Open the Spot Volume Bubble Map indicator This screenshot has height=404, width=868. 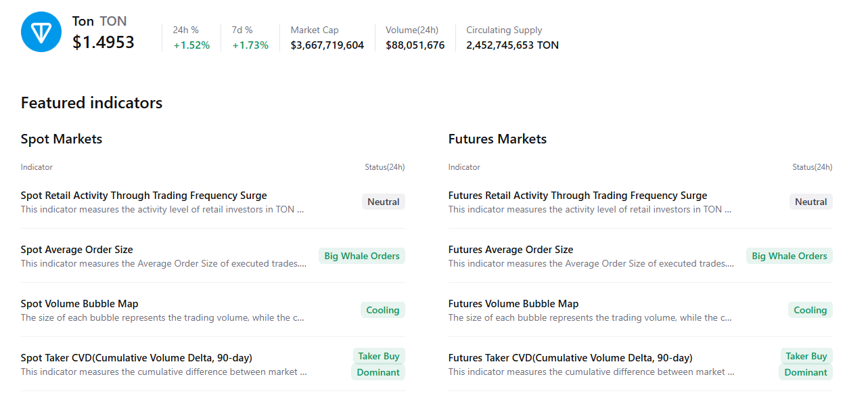[x=79, y=304]
